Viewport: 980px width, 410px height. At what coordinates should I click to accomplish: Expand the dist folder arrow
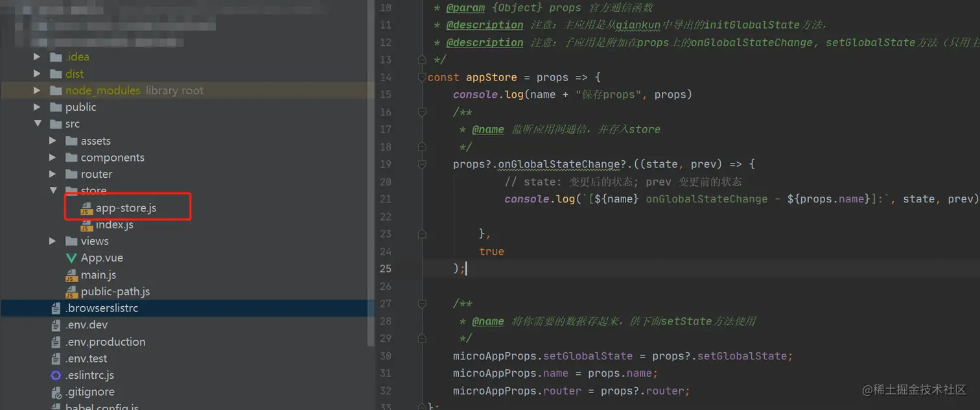click(37, 74)
